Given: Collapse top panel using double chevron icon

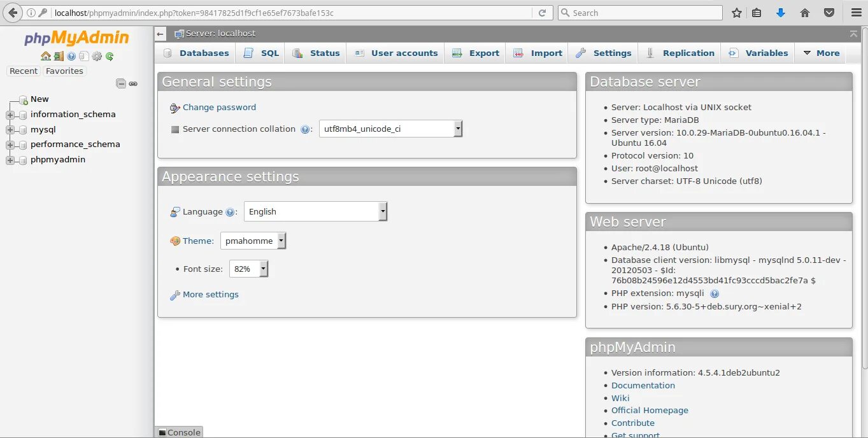Looking at the screenshot, I should [x=853, y=34].
